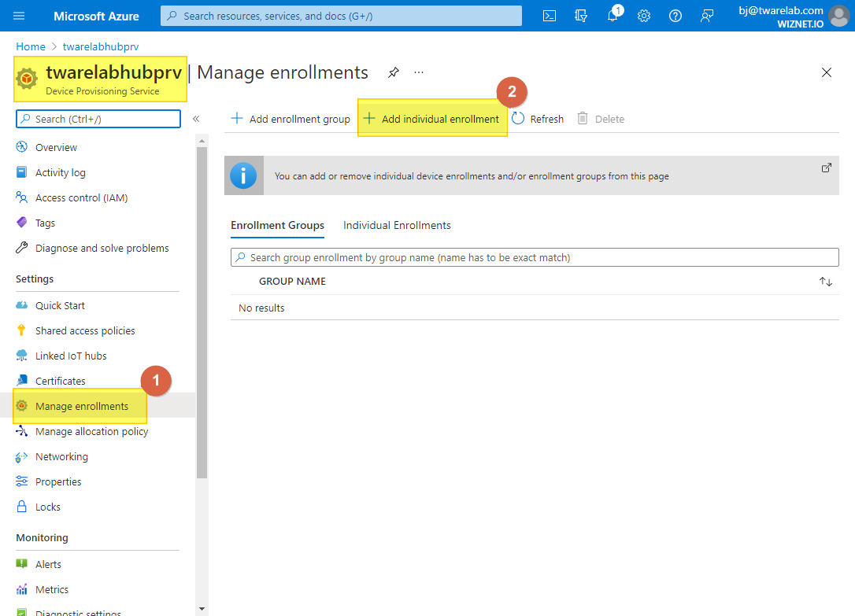Click the GROUP NAME column header
The height and width of the screenshot is (616, 855).
point(292,282)
